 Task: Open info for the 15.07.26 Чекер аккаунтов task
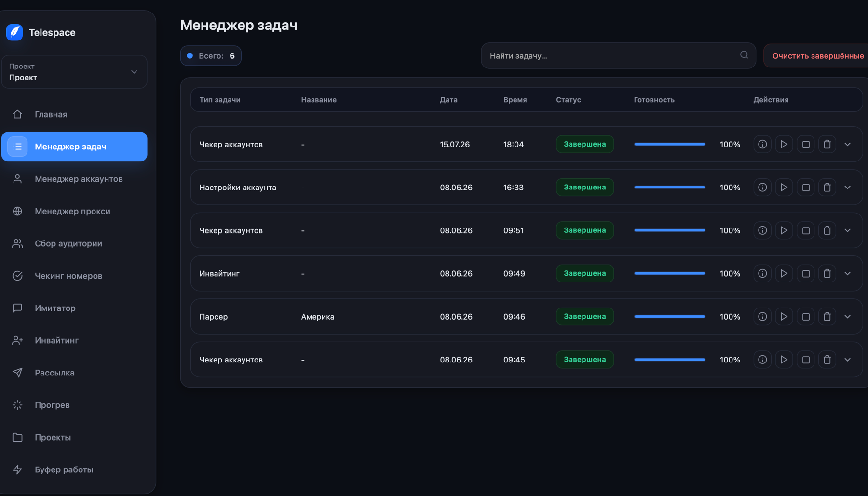762,144
